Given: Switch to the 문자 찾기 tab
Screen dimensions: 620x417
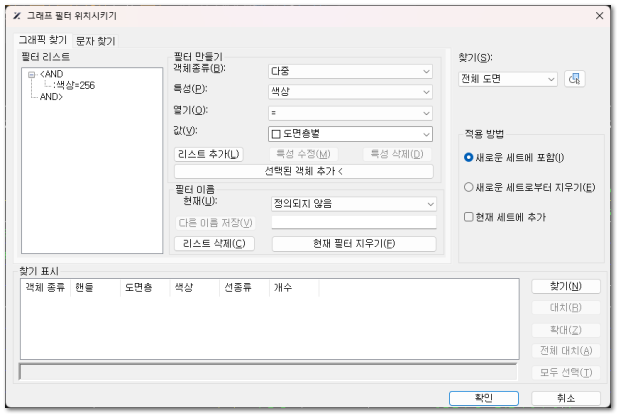Looking at the screenshot, I should tap(95, 41).
